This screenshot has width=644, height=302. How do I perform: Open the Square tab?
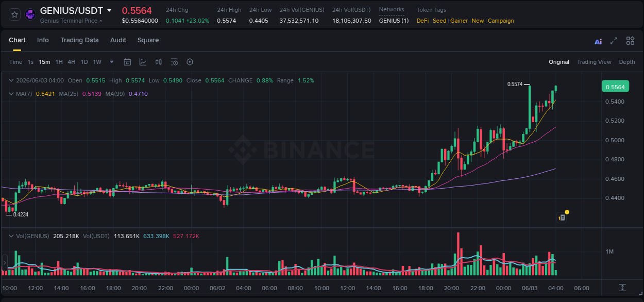point(148,40)
